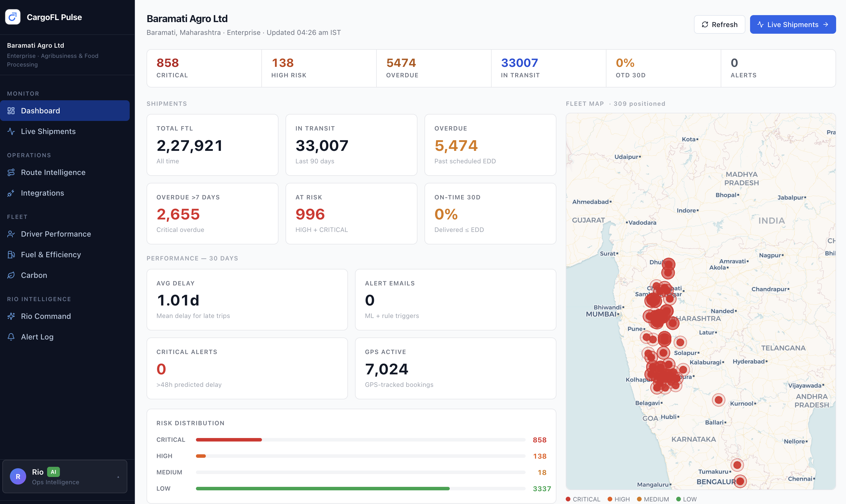This screenshot has width=846, height=504.
Task: Click the Rio Command sparkle icon
Action: tap(11, 316)
